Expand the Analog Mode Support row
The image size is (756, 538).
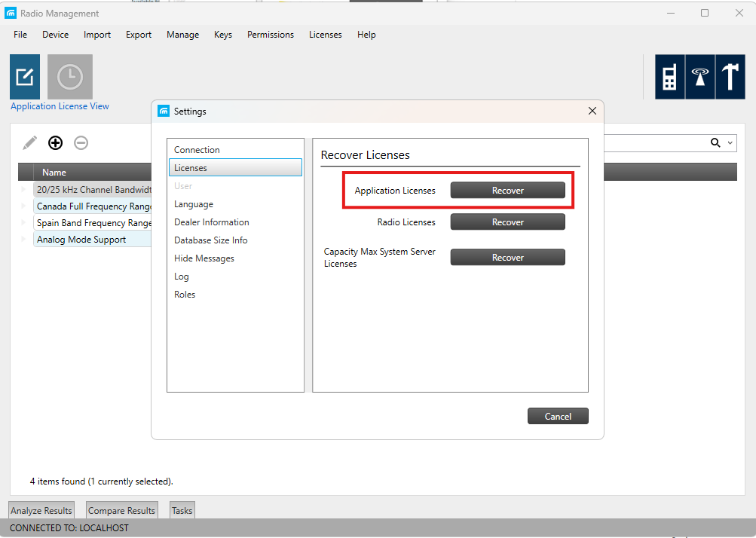tap(23, 239)
